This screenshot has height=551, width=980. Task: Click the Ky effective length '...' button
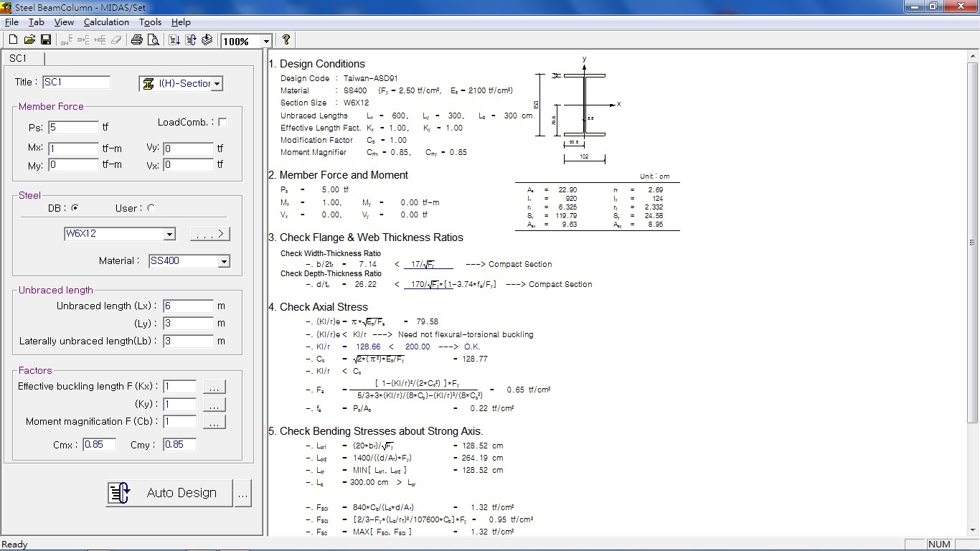[215, 405]
